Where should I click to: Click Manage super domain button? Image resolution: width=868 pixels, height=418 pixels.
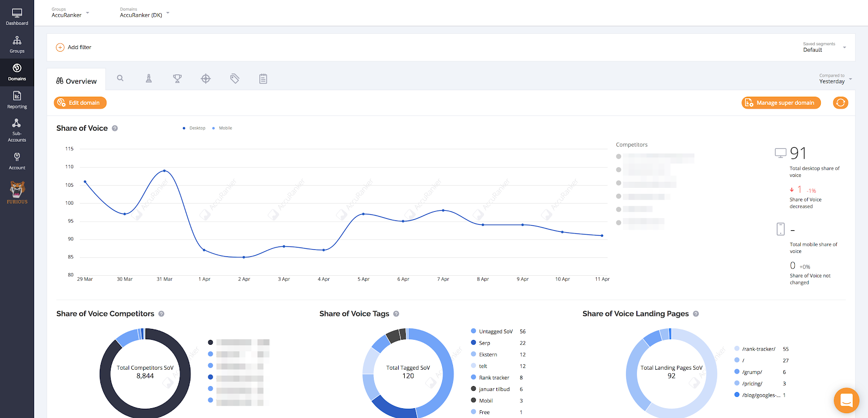pyautogui.click(x=781, y=103)
